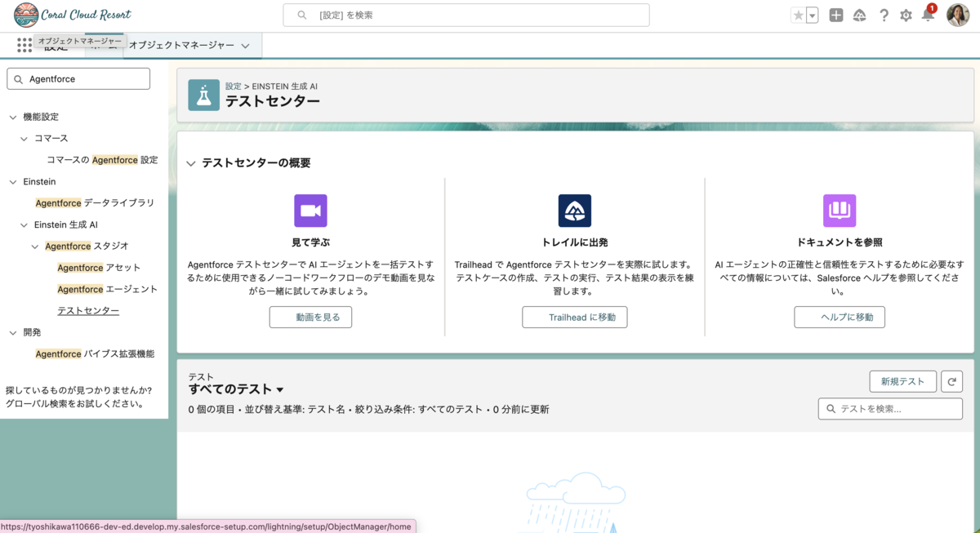Click the トレイルに出発 heading

[x=575, y=243]
